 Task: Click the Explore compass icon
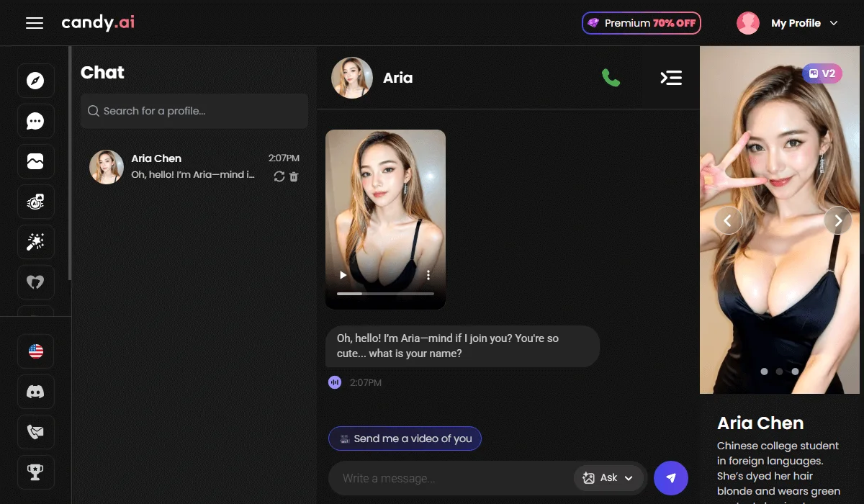35,81
